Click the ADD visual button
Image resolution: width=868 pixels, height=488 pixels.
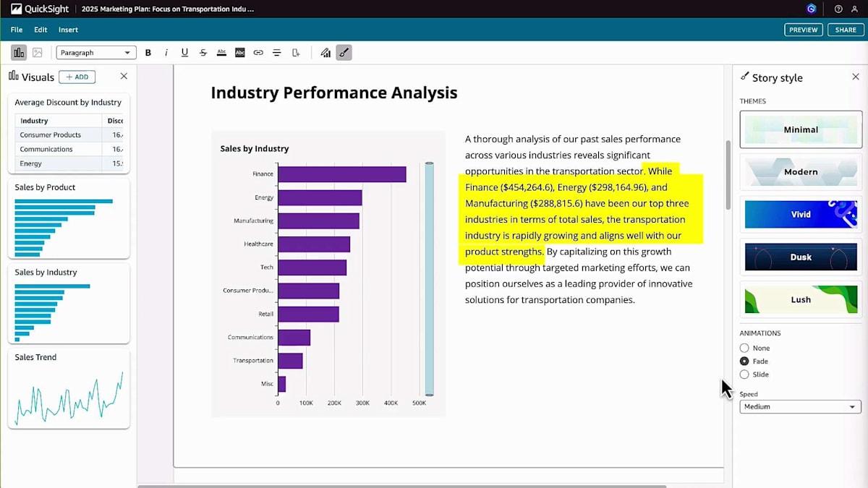77,77
